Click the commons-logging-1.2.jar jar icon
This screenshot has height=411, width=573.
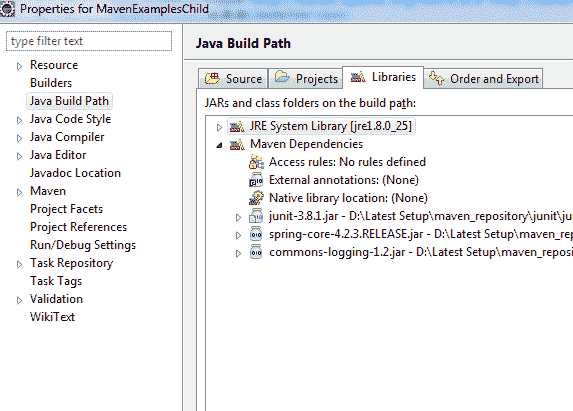256,252
